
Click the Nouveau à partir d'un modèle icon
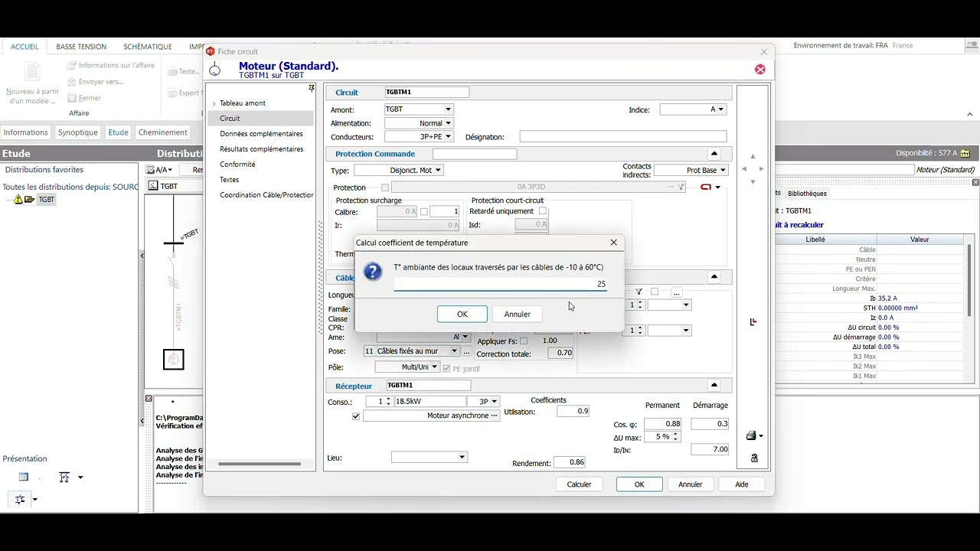pyautogui.click(x=32, y=73)
